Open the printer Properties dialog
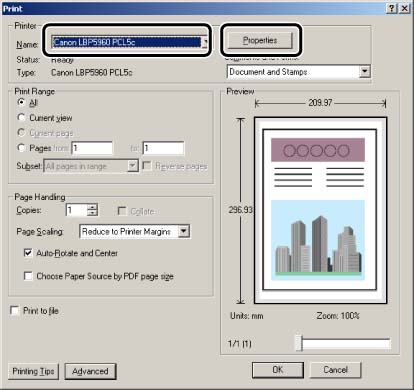The image size is (414, 390). coord(260,40)
